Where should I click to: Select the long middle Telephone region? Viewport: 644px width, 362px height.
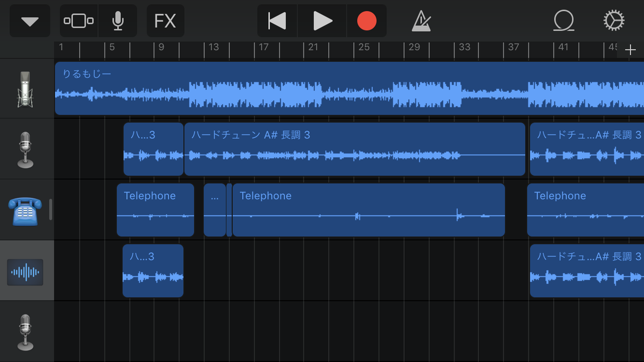pos(368,210)
